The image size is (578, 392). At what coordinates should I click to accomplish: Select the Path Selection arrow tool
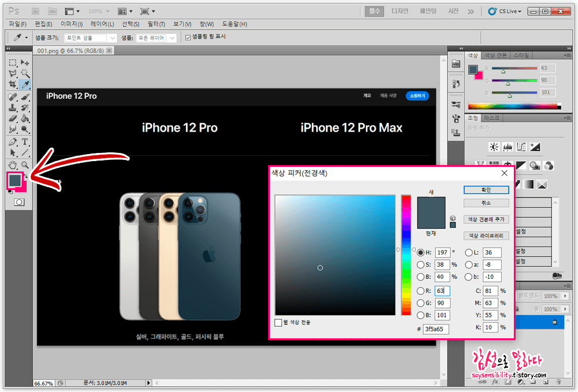(x=13, y=152)
